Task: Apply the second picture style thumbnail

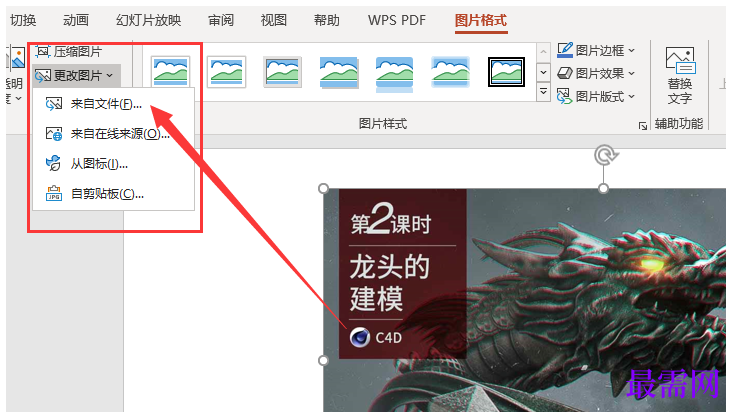Action: tap(226, 72)
